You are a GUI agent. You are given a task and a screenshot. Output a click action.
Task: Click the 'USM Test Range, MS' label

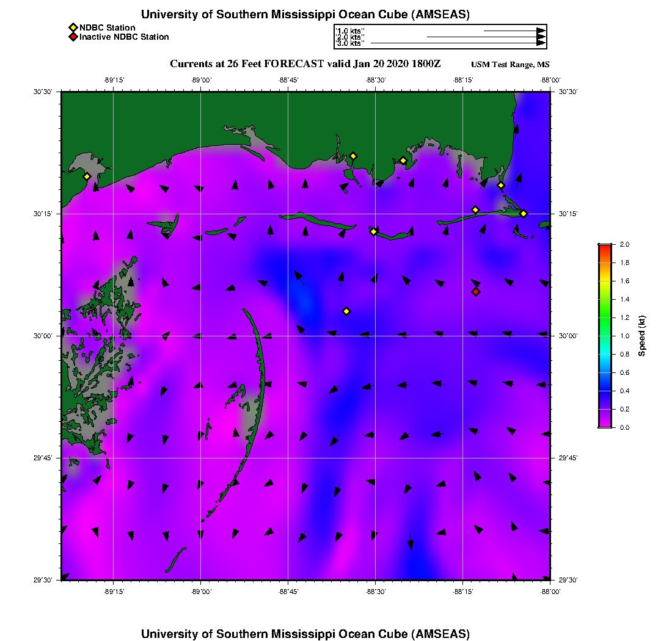coord(510,65)
